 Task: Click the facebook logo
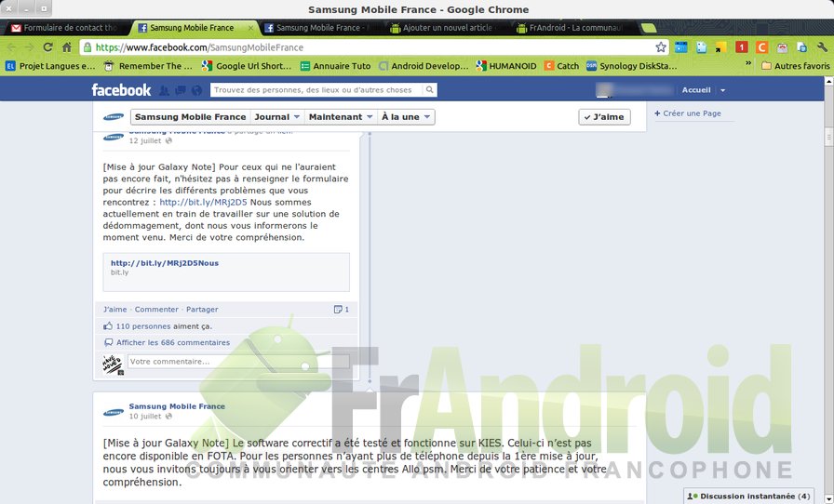[121, 90]
